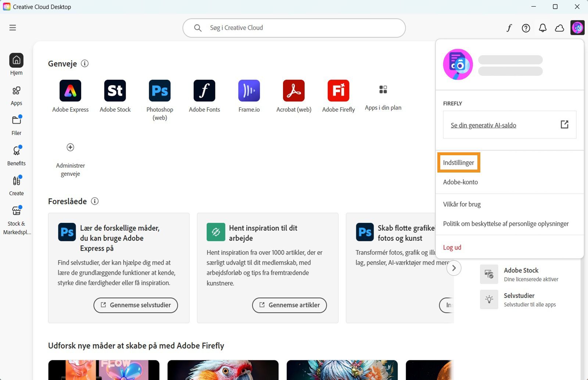Click Gennemse artikler button
Image resolution: width=588 pixels, height=380 pixels.
[289, 305]
